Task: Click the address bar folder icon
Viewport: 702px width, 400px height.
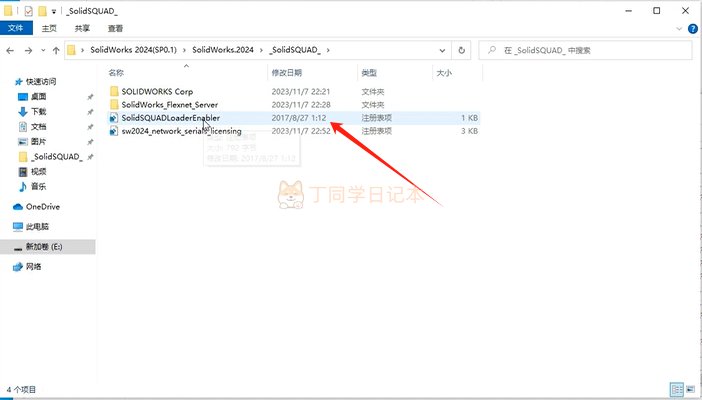Action: pos(71,50)
